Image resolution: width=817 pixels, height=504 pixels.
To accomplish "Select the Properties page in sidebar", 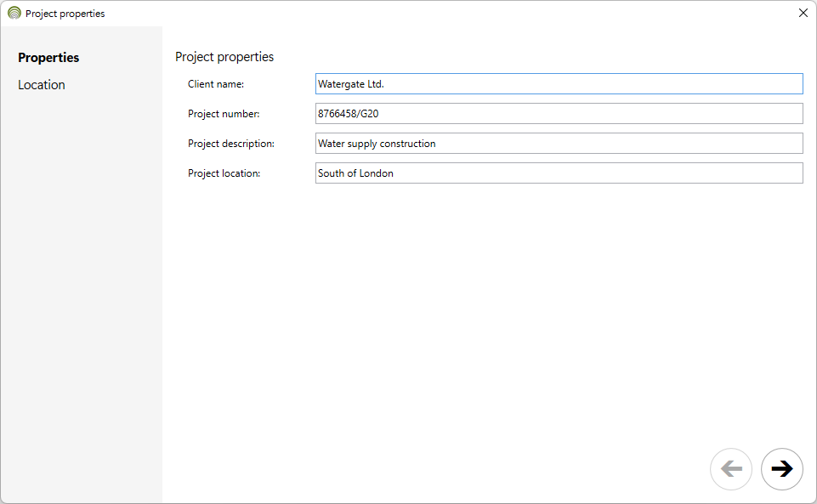I will coord(48,57).
